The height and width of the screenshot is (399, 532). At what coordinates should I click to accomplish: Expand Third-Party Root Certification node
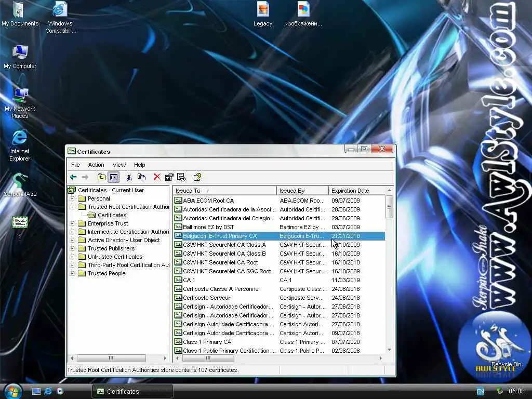click(x=72, y=265)
